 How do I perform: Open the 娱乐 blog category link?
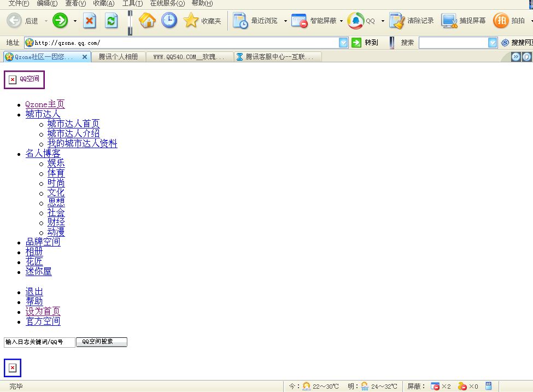(x=56, y=163)
